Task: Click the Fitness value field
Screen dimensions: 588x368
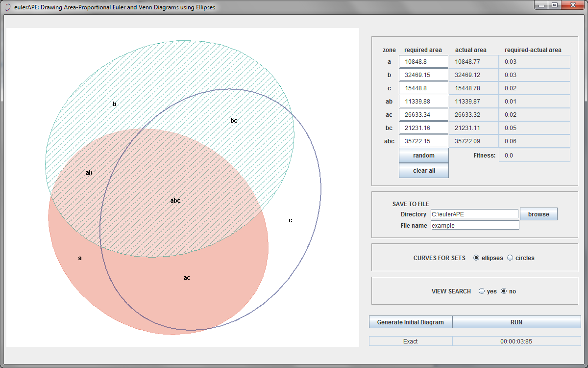Action: (x=535, y=156)
